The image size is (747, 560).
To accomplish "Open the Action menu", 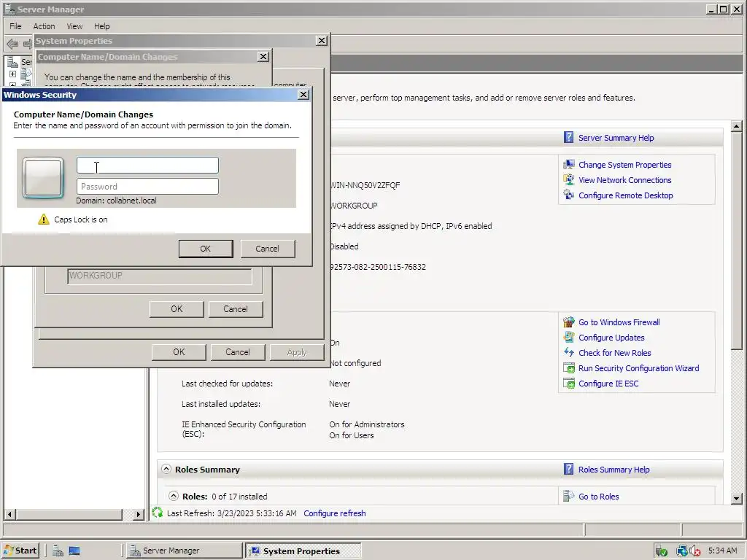I will pyautogui.click(x=44, y=26).
